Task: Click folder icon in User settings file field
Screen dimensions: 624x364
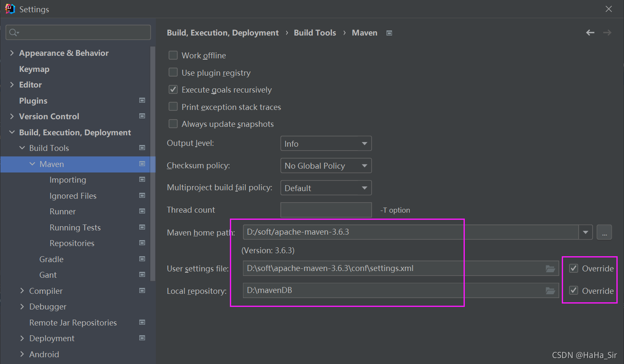Action: 550,268
